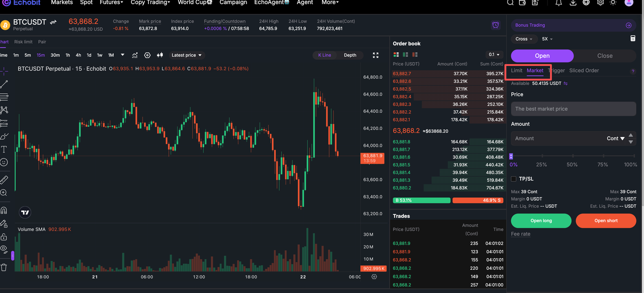Click the candlestick chart type icon

tap(160, 55)
